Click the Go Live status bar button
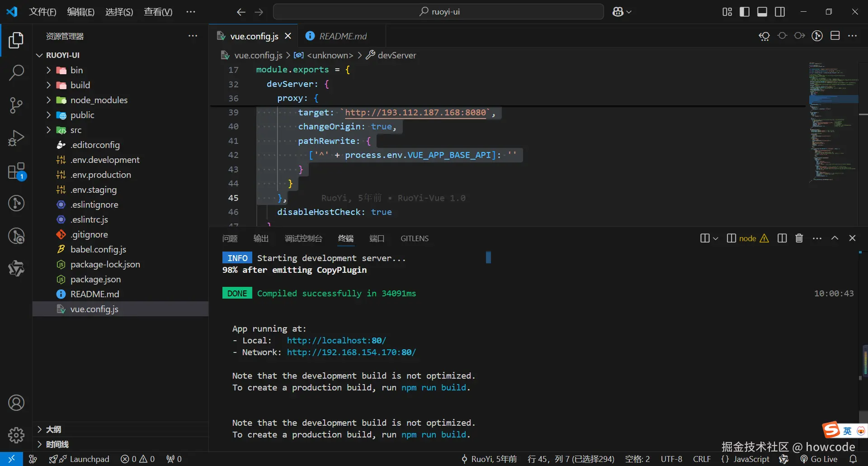Screen dimensions: 868x466 [x=819, y=459]
